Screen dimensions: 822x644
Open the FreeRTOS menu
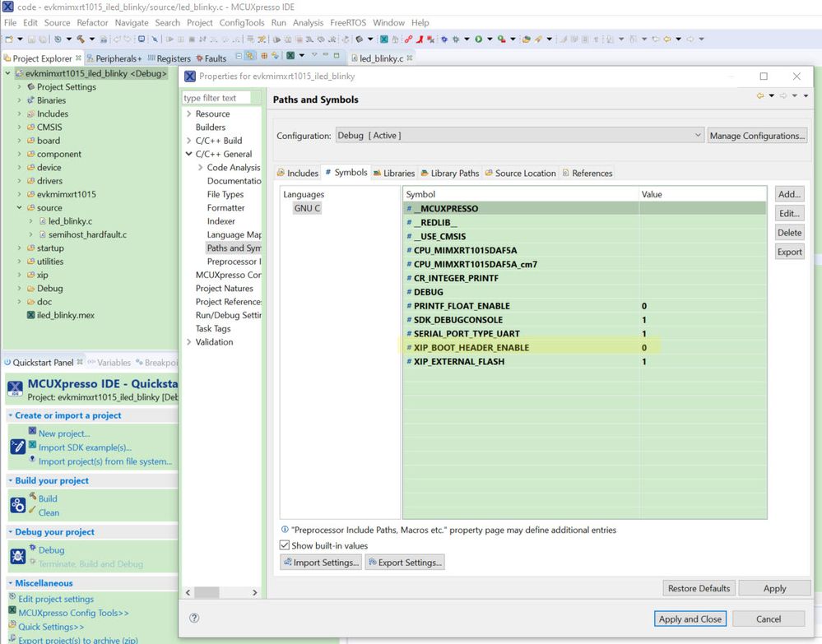(x=348, y=22)
